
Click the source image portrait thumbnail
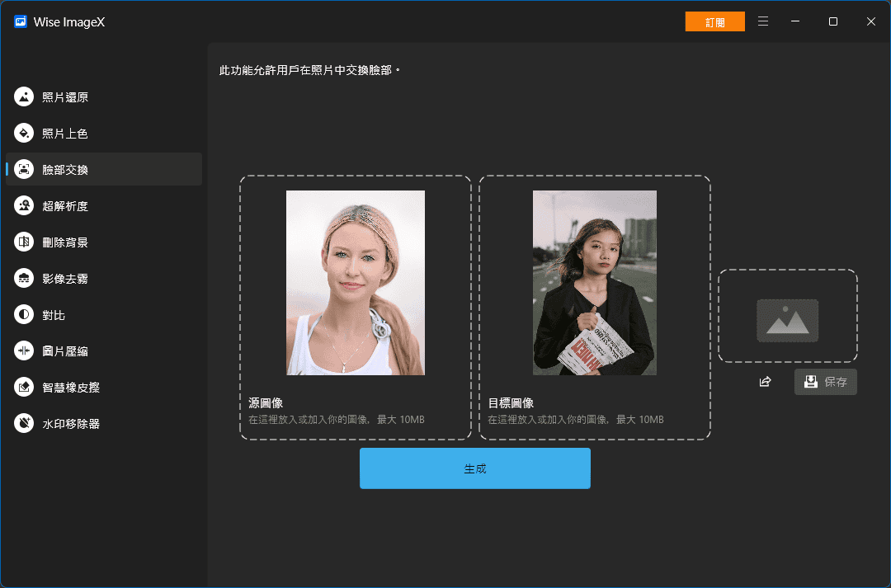(x=356, y=283)
